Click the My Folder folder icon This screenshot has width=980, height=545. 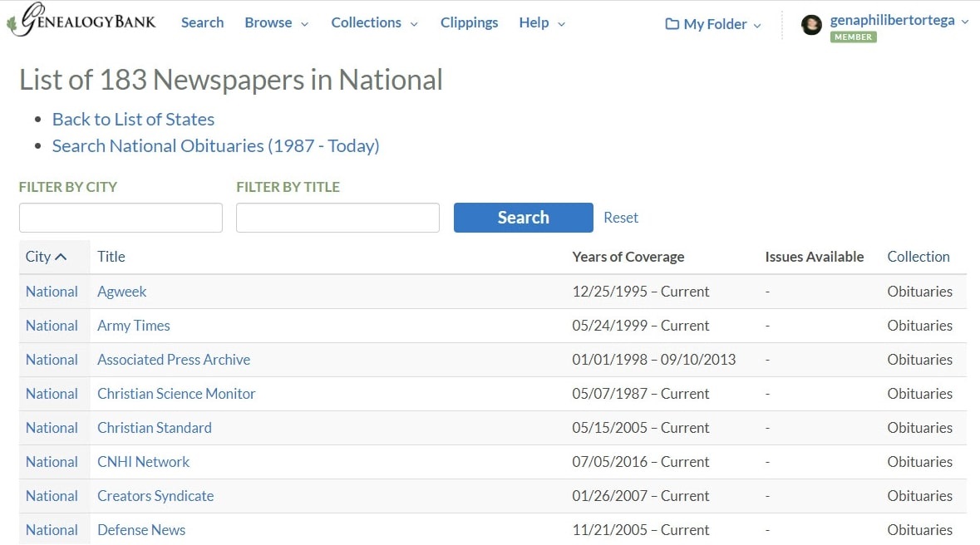click(672, 24)
